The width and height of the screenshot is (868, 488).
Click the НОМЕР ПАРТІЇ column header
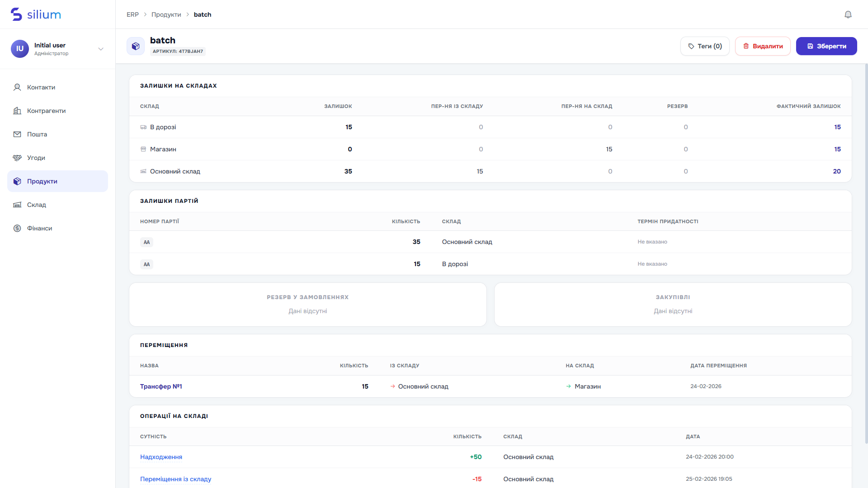pyautogui.click(x=160, y=221)
